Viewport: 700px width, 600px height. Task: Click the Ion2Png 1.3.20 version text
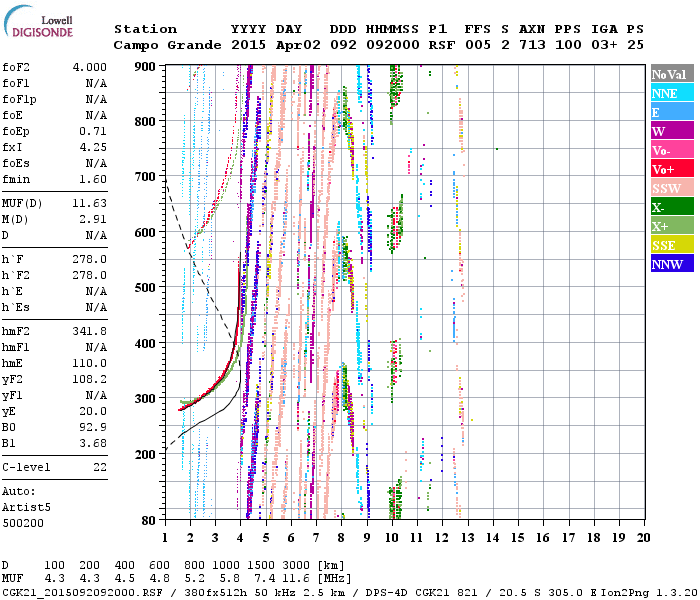click(x=649, y=592)
